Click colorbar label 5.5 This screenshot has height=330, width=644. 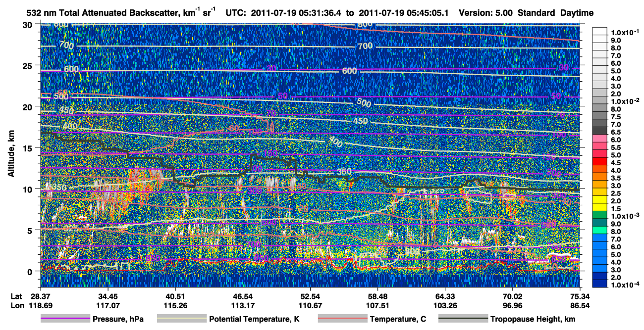[x=616, y=147]
